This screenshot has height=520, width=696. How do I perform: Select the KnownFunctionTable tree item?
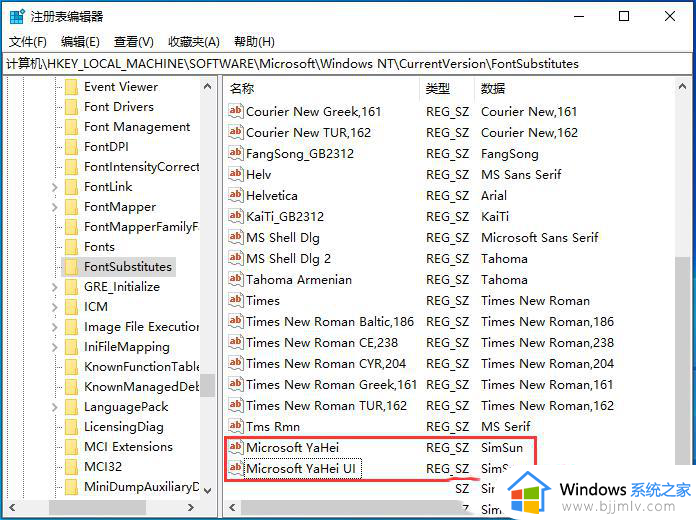(142, 367)
